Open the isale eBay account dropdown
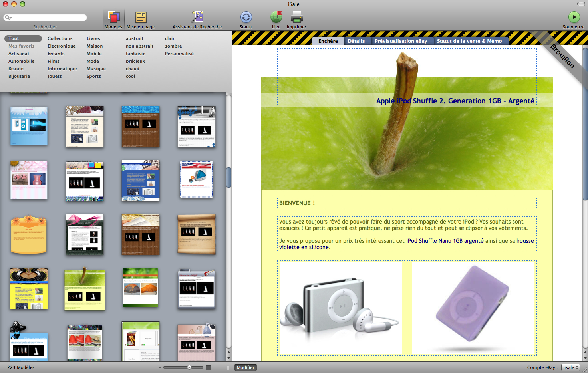588x373 pixels. (x=571, y=367)
